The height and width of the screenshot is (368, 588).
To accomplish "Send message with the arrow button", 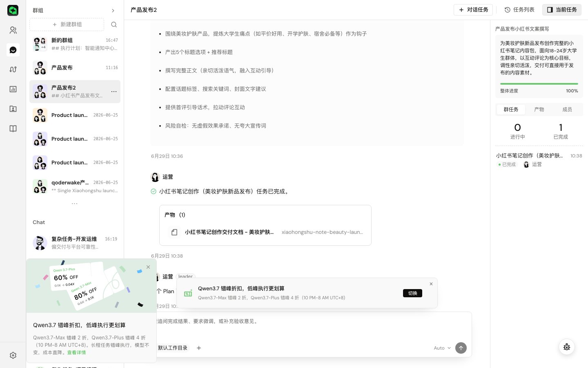I will (461, 348).
